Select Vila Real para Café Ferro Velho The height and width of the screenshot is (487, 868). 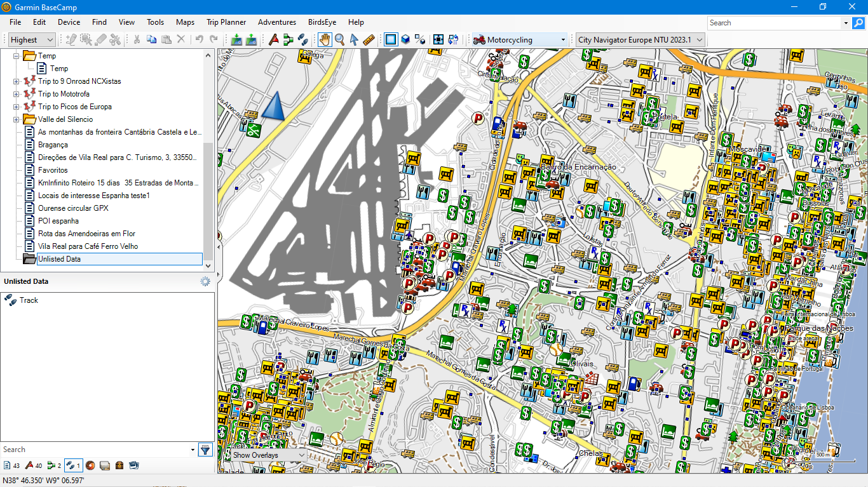point(88,246)
